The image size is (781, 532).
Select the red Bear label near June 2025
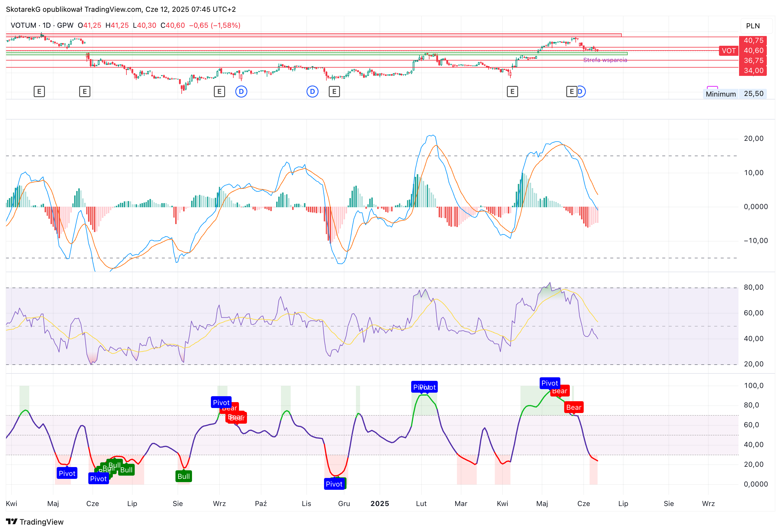coord(574,407)
